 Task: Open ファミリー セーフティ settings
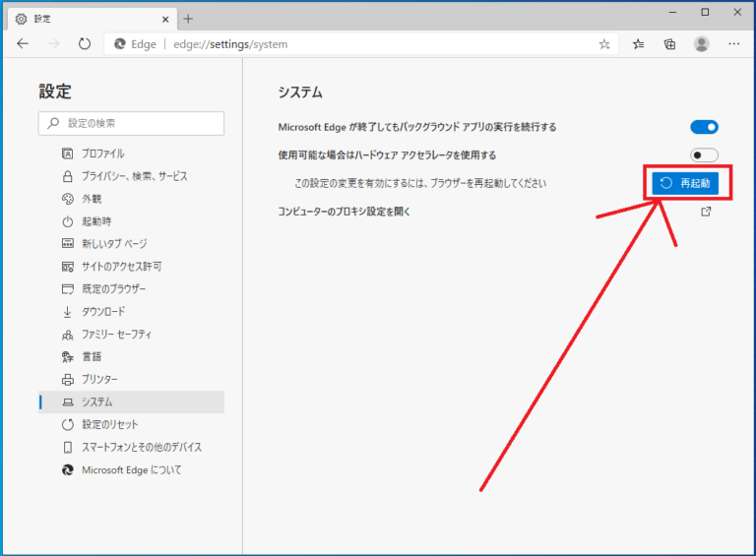(131, 335)
